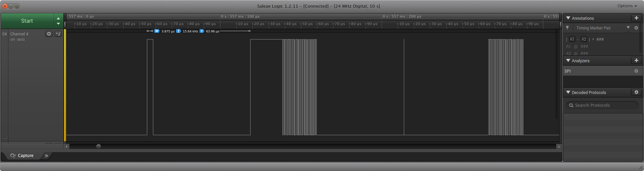
Task: Add a new annotation with plus button
Action: pos(636,18)
